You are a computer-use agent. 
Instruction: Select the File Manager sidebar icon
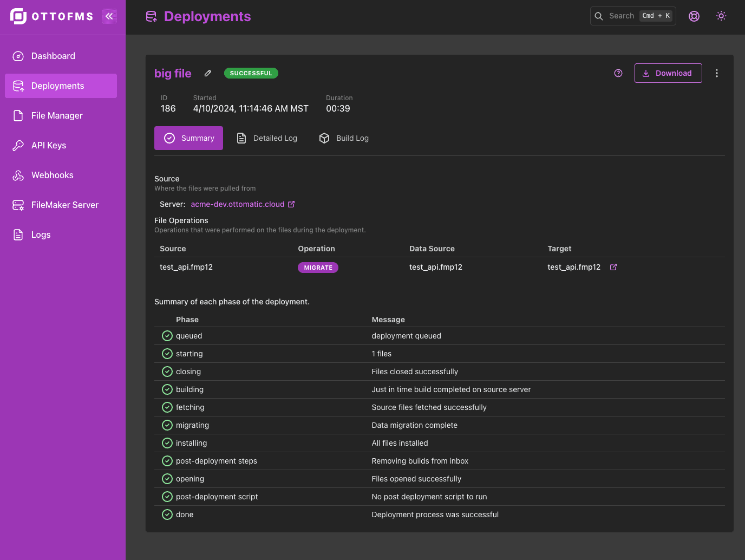(18, 115)
